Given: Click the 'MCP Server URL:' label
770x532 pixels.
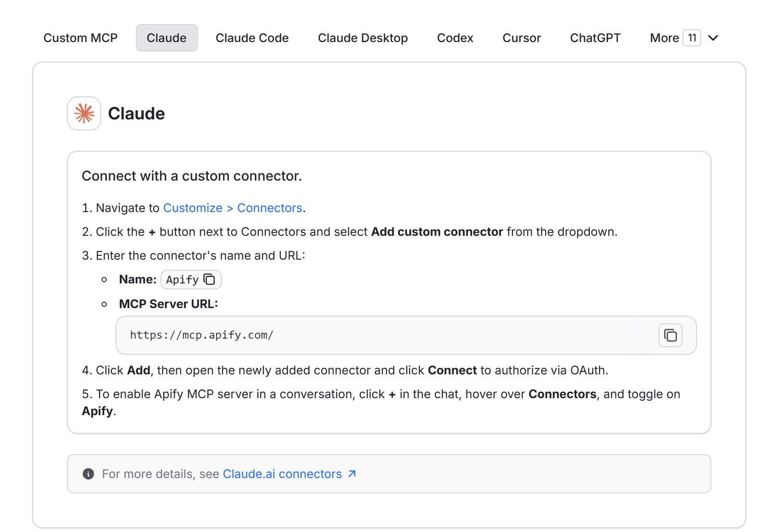Looking at the screenshot, I should click(x=168, y=304).
